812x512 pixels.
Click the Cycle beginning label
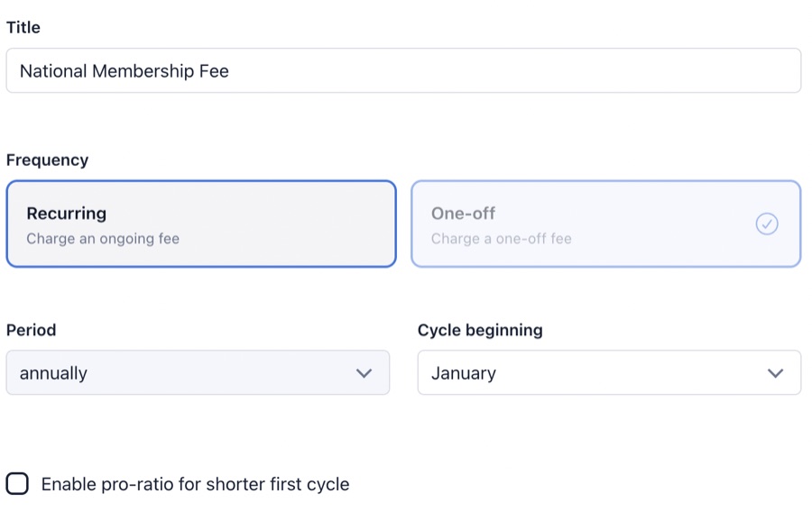(x=480, y=330)
